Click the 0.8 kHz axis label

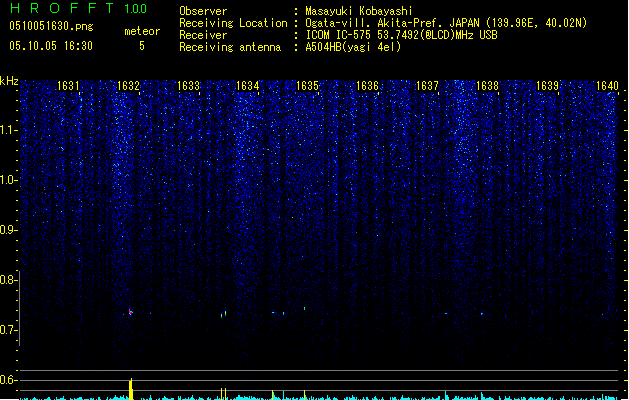(9, 280)
